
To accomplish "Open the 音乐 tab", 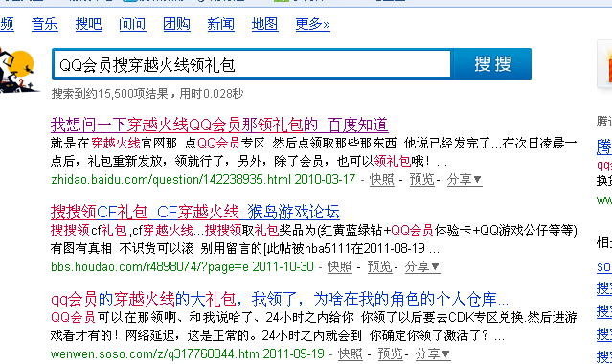I will click(44, 24).
